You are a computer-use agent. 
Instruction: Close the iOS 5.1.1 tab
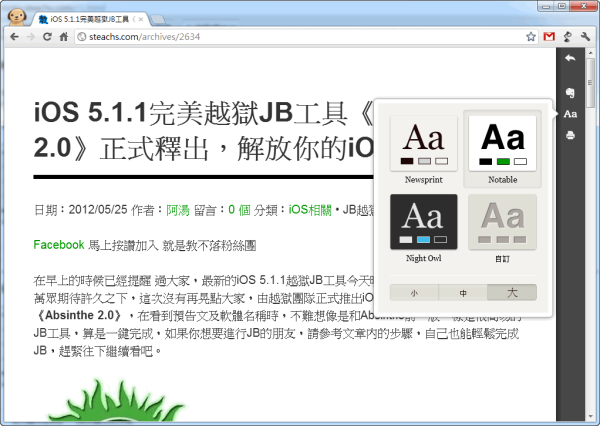(141, 19)
